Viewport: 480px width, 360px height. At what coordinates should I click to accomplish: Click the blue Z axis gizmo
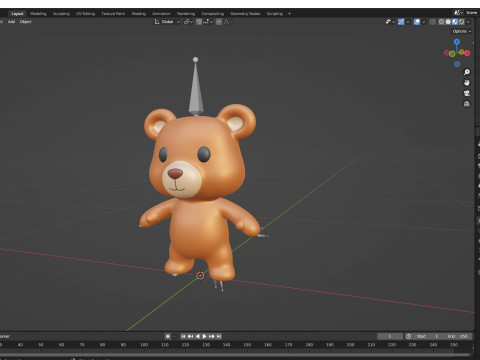[457, 42]
